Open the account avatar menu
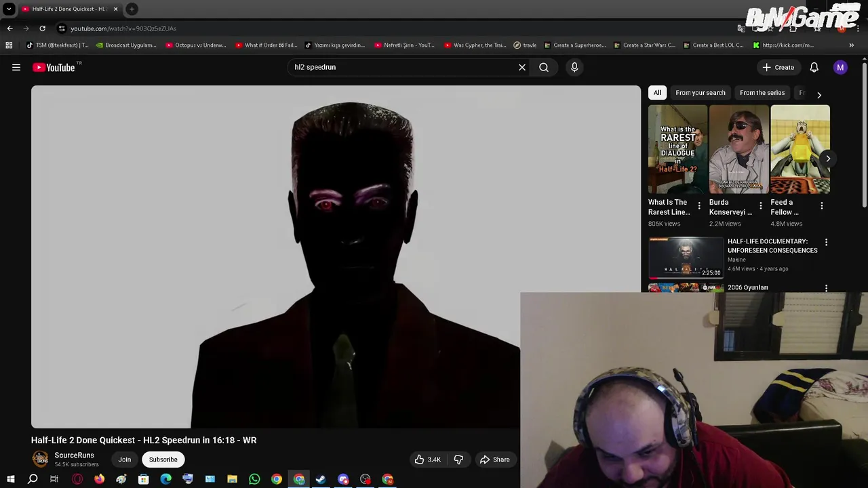Screen dimensions: 868x488 [x=840, y=67]
